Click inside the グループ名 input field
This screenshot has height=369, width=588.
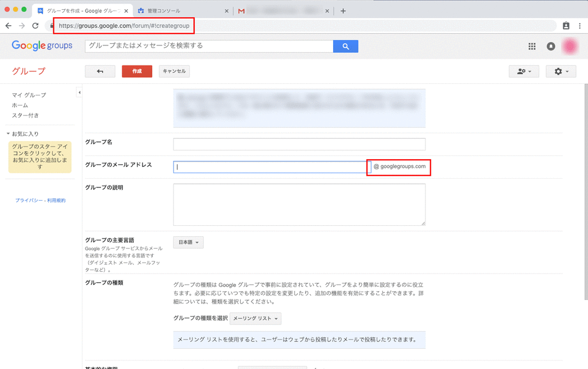point(299,144)
